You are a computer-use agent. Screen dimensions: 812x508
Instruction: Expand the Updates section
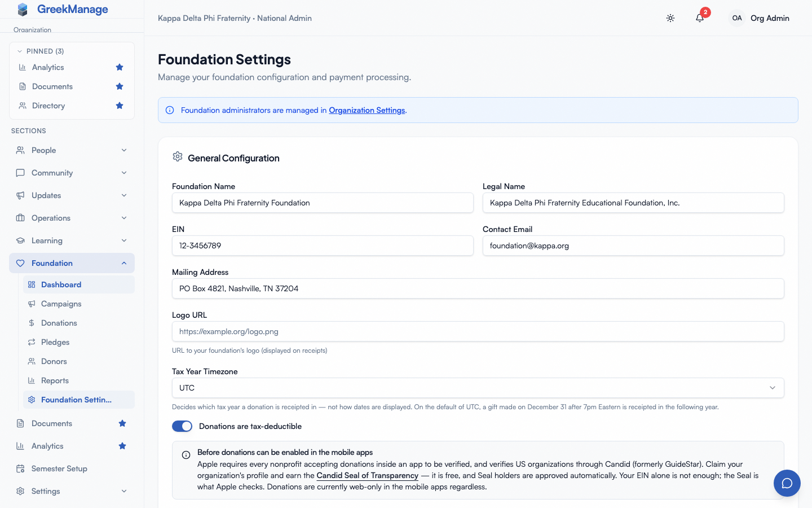tap(72, 195)
